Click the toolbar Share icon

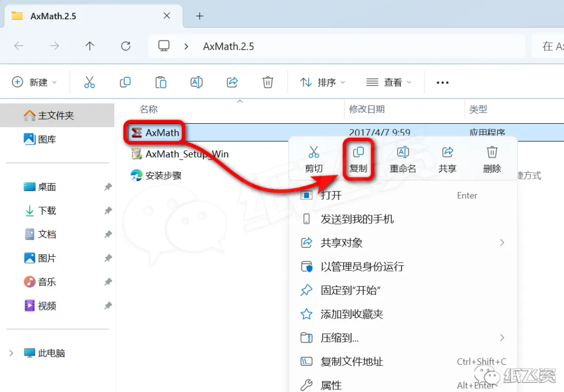[232, 82]
